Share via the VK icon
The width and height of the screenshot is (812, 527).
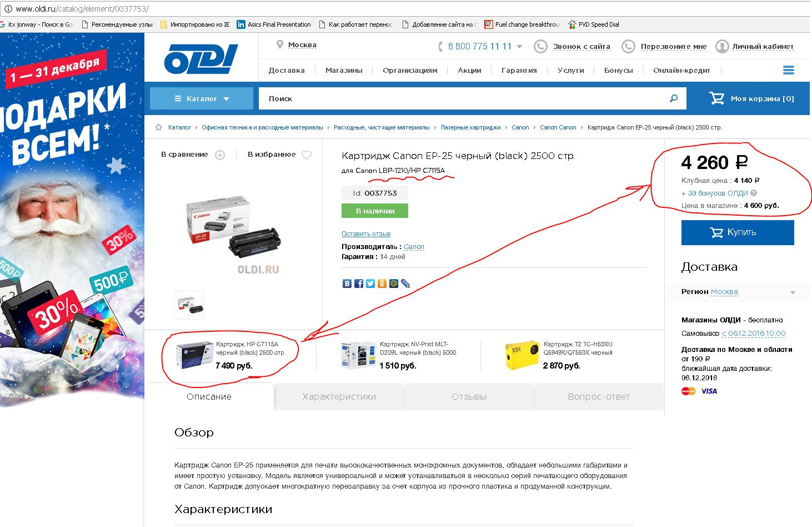[347, 284]
